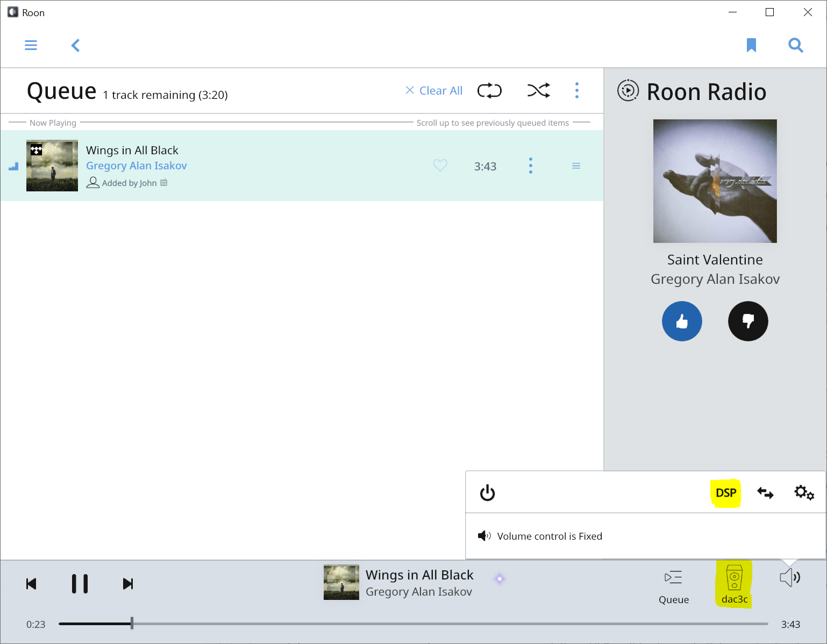Click the playback progress seek bar
Viewport: 827px width, 644px height.
[x=413, y=624]
